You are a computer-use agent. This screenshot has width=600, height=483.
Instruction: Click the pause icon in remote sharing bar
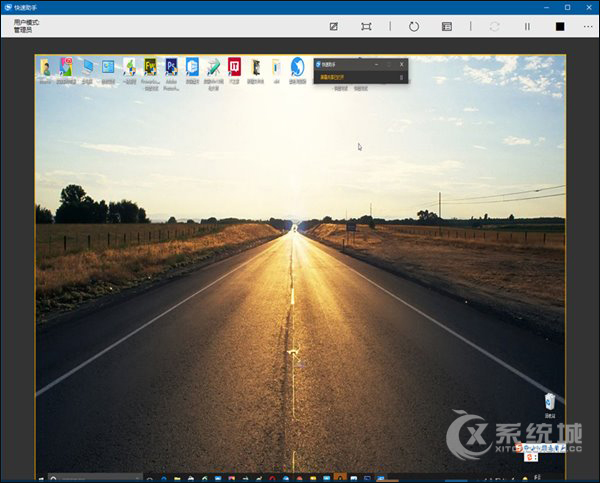[401, 77]
